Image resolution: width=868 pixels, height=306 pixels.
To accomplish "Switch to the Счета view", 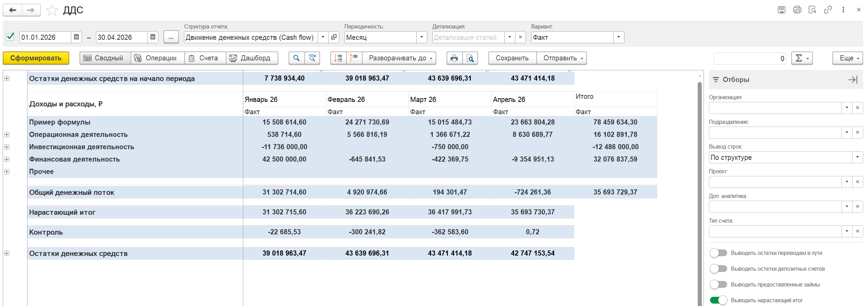I will click(x=205, y=58).
